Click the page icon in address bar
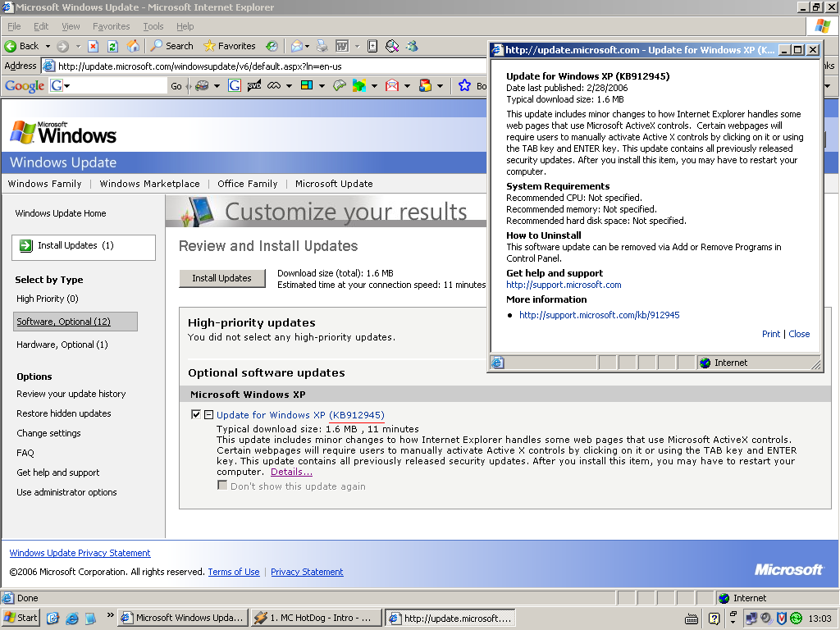Screen dimensions: 840x630 click(x=48, y=66)
